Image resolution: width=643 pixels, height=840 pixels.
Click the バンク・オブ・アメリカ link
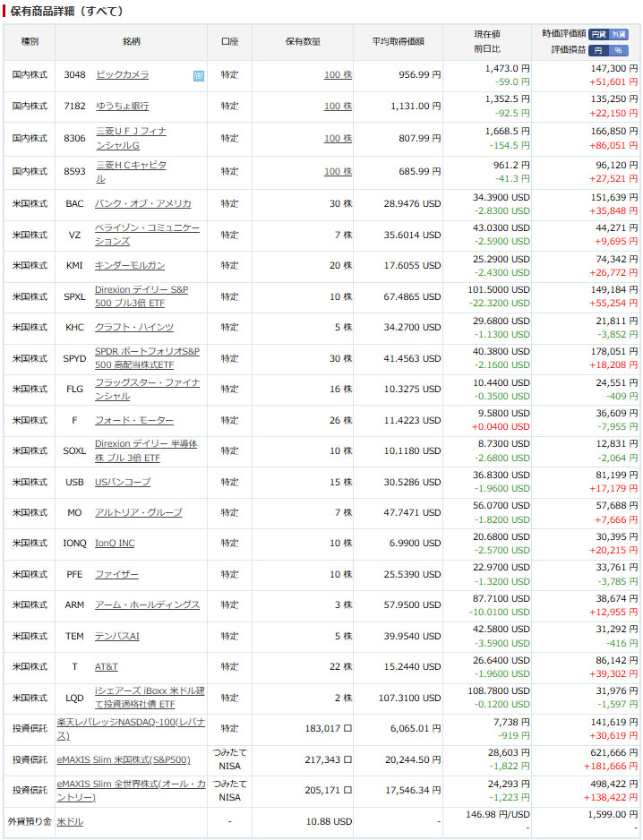pos(142,203)
